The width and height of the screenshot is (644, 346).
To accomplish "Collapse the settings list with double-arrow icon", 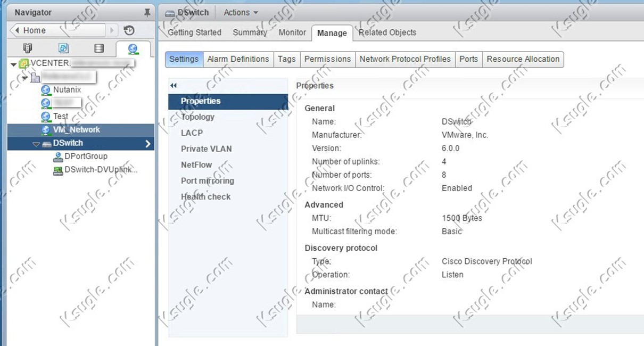I will (x=174, y=85).
